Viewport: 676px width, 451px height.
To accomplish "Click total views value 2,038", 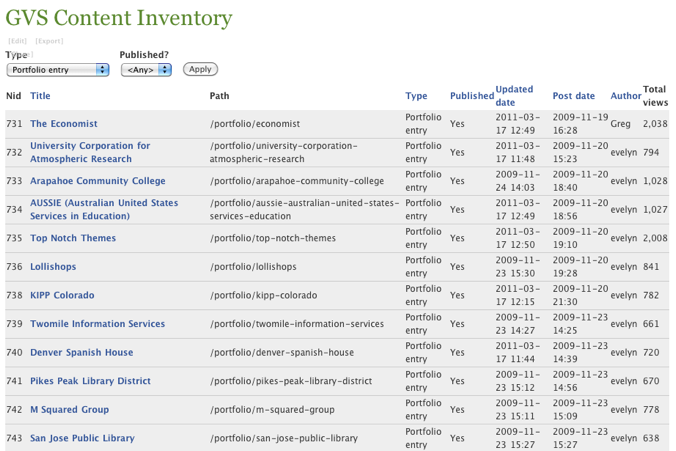I will tap(655, 124).
